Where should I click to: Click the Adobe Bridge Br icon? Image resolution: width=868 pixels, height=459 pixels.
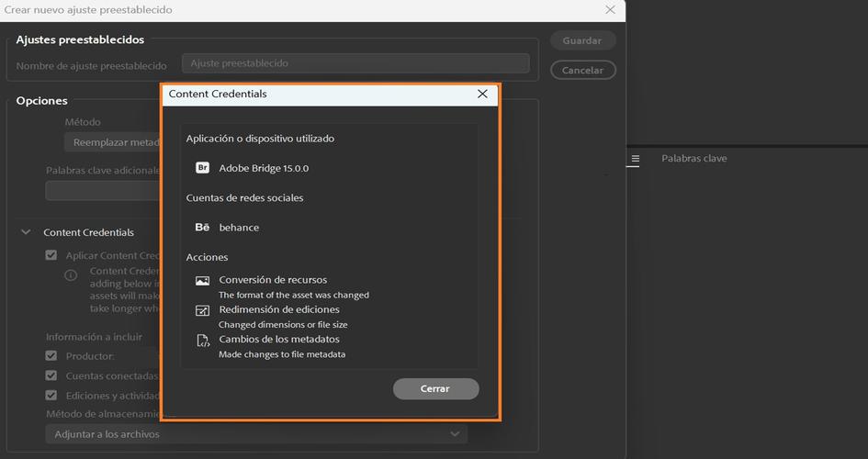click(x=202, y=168)
